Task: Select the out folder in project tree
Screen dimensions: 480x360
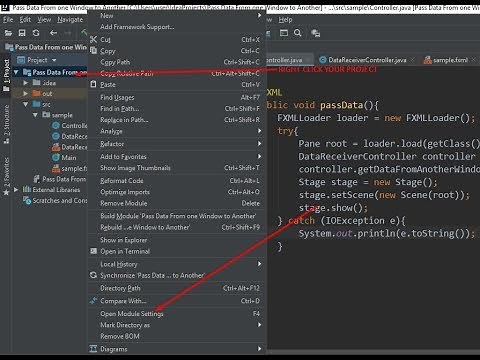Action: pyautogui.click(x=42, y=94)
